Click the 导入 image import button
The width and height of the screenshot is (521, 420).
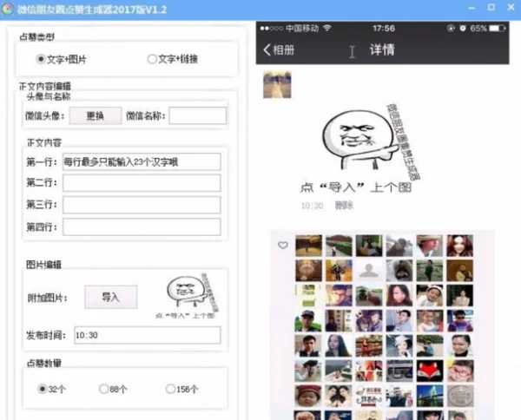pyautogui.click(x=110, y=297)
